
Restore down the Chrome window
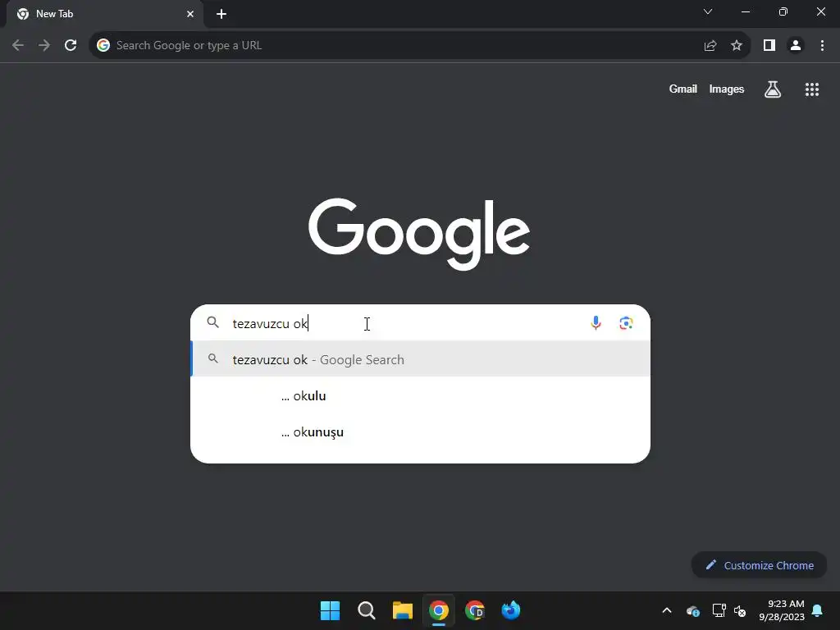[x=783, y=11]
